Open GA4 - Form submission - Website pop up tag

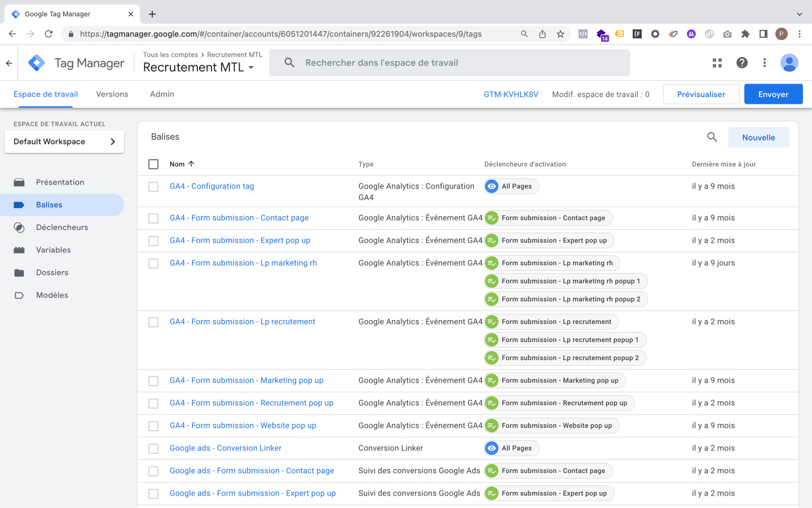coord(243,426)
